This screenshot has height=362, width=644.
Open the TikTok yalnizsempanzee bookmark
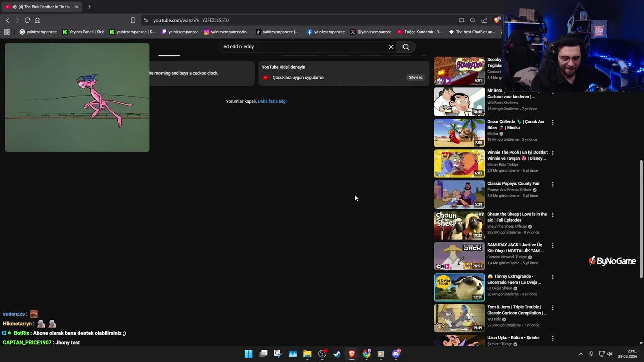pos(277,32)
